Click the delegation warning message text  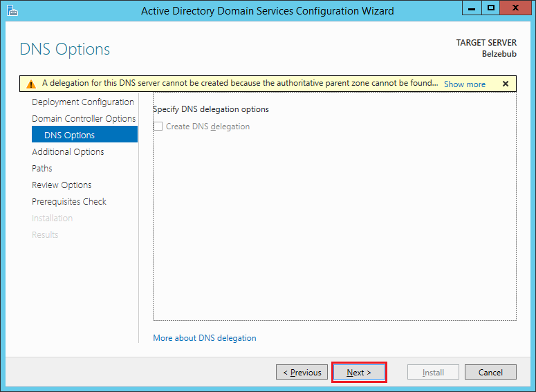(x=240, y=83)
